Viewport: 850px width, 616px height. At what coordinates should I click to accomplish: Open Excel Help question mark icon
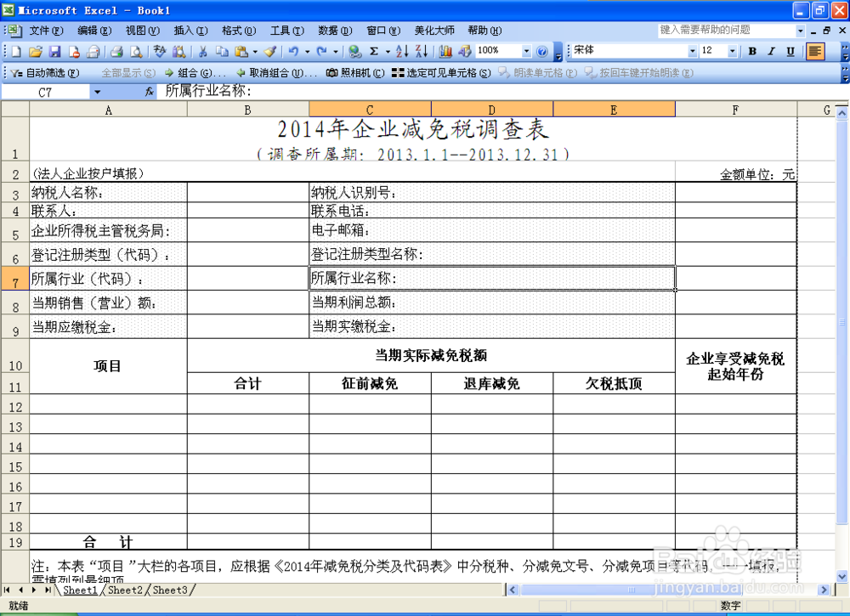[x=542, y=52]
